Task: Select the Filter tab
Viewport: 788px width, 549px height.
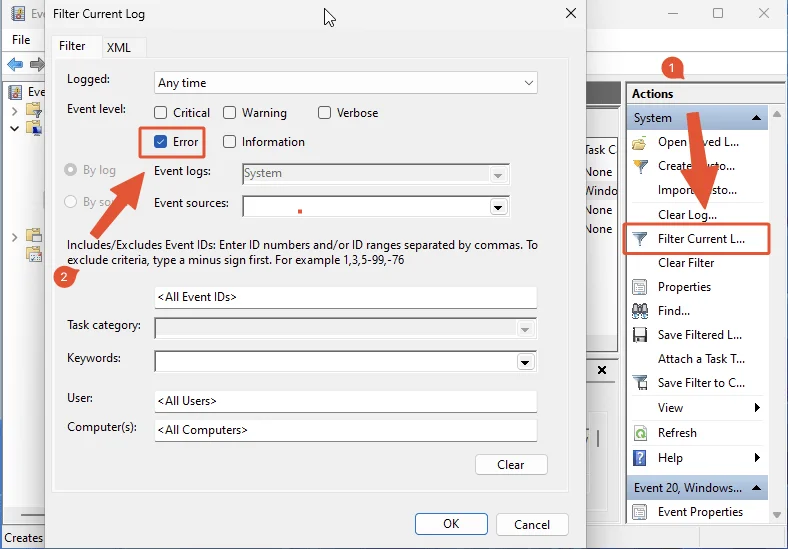Action: tap(72, 46)
